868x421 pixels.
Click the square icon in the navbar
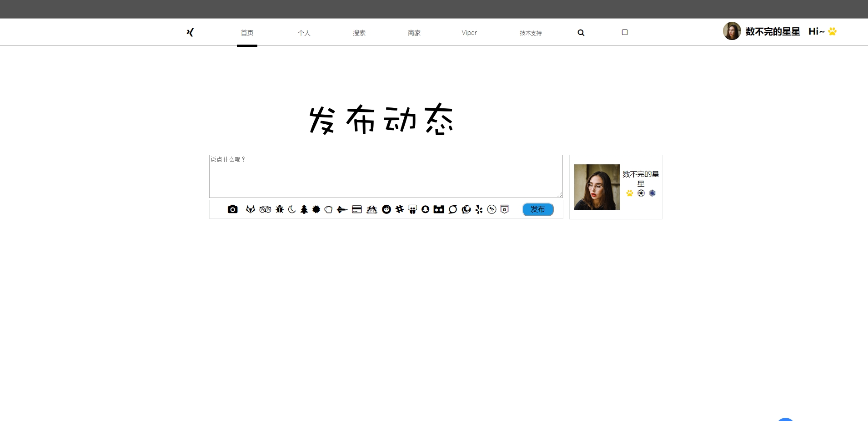click(625, 32)
